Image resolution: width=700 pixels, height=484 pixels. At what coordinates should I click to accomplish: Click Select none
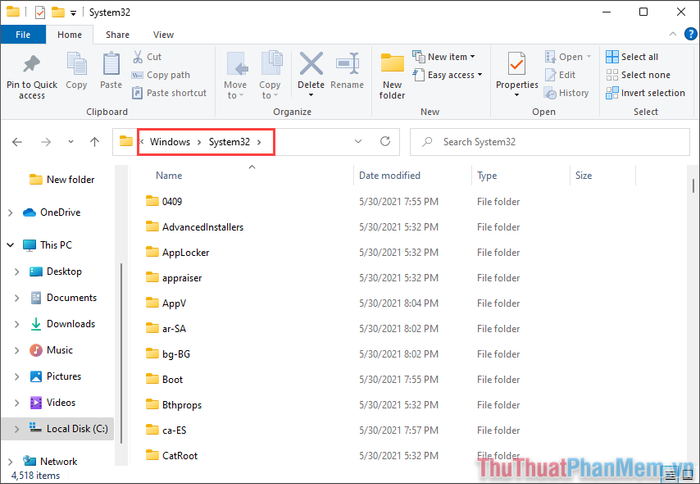pyautogui.click(x=638, y=75)
